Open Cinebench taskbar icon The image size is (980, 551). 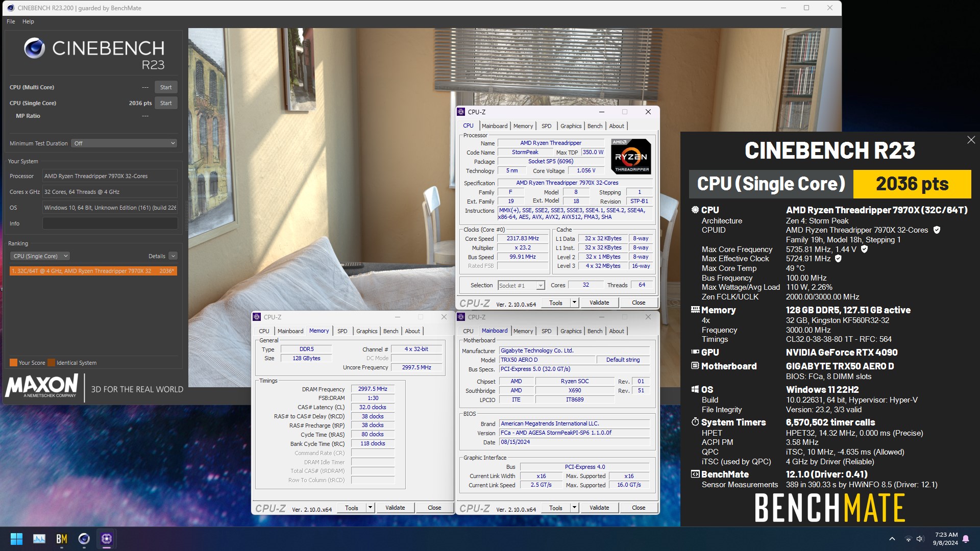tap(84, 539)
